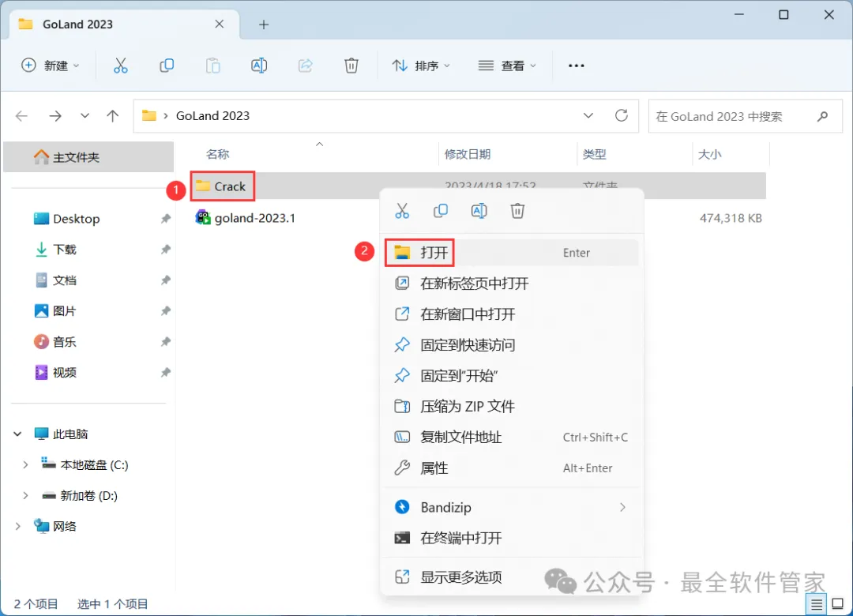Open 属性 properties
This screenshot has width=853, height=616.
(511, 468)
